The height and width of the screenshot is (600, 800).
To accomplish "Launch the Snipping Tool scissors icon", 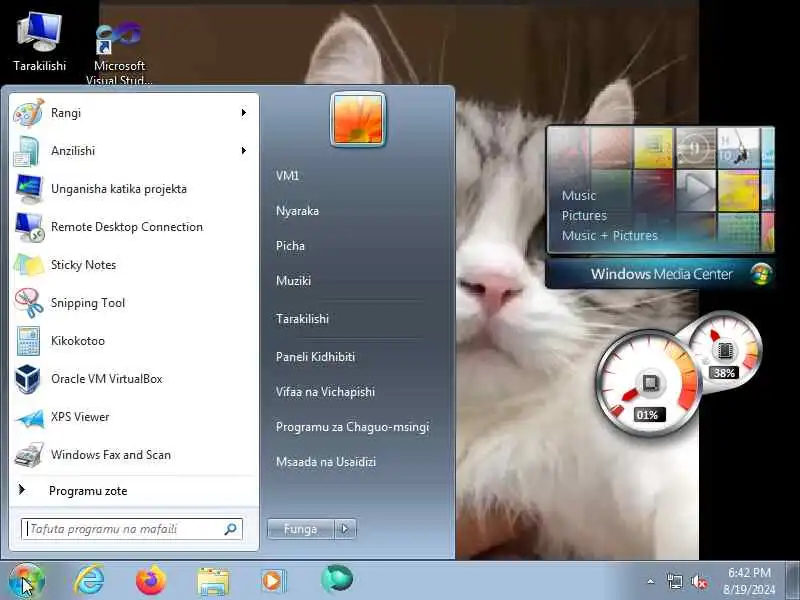I will coord(29,303).
